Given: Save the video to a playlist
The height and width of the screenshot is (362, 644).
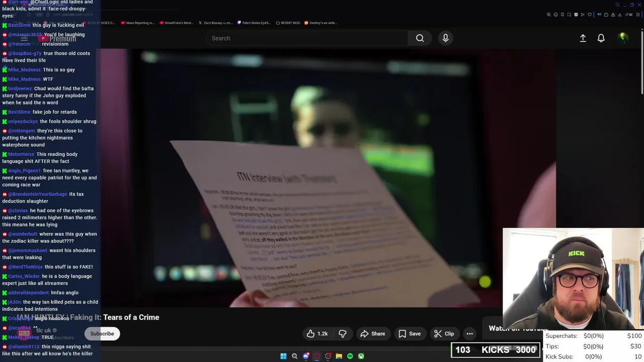Looking at the screenshot, I should pos(410,334).
